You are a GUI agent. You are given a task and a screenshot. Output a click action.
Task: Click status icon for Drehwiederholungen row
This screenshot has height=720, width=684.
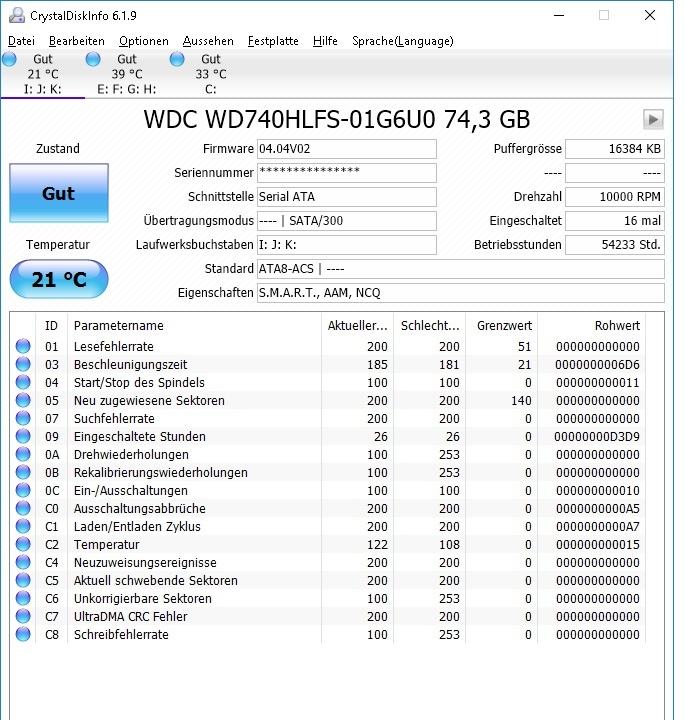click(23, 454)
